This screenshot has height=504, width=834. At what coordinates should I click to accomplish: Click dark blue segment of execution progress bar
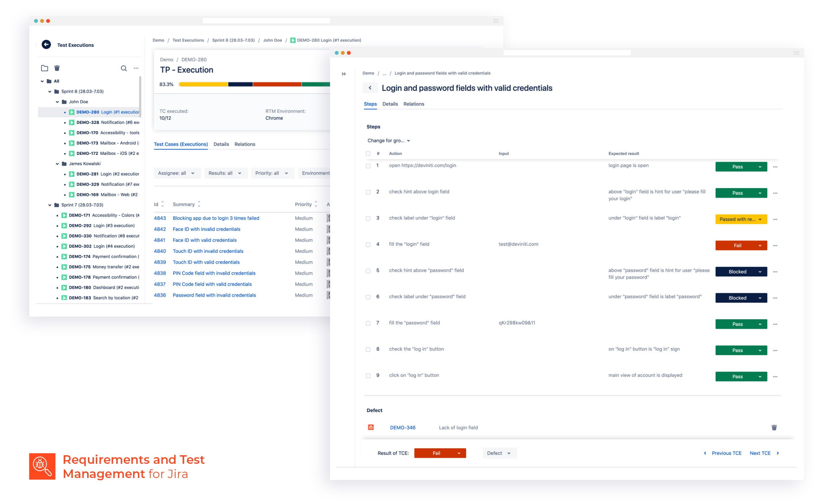point(241,85)
